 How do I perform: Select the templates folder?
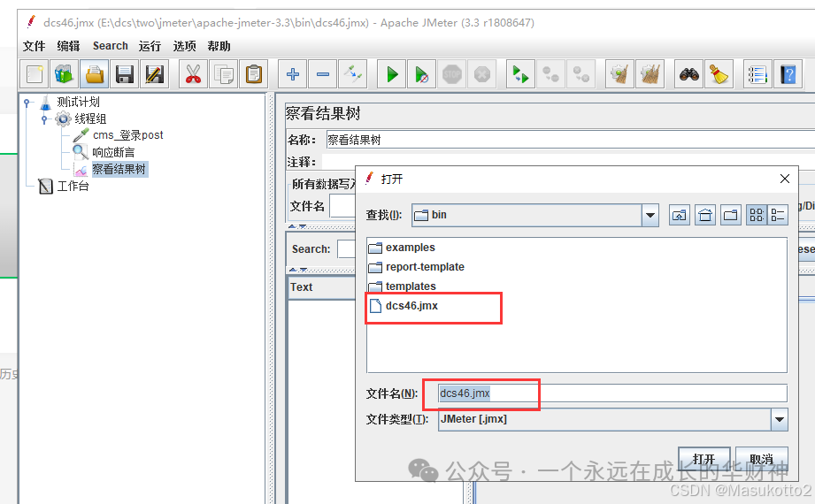coord(403,286)
